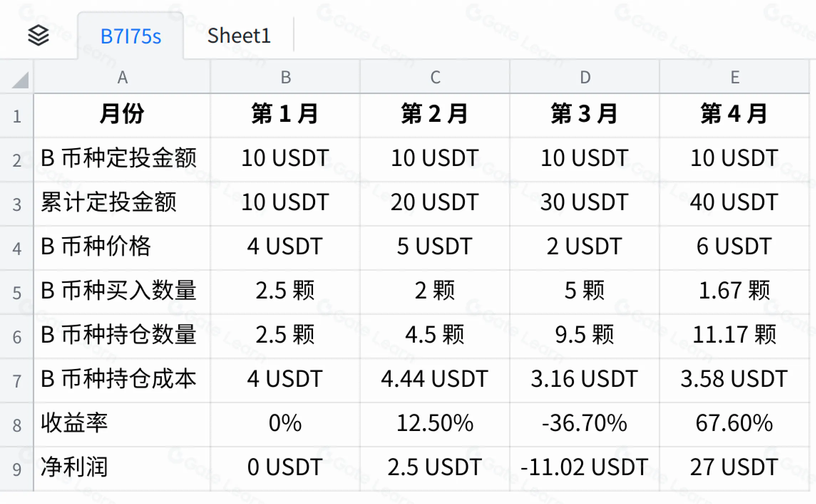Select the B7I75s sheet tab
Viewport: 816px width, 504px height.
pos(131,36)
